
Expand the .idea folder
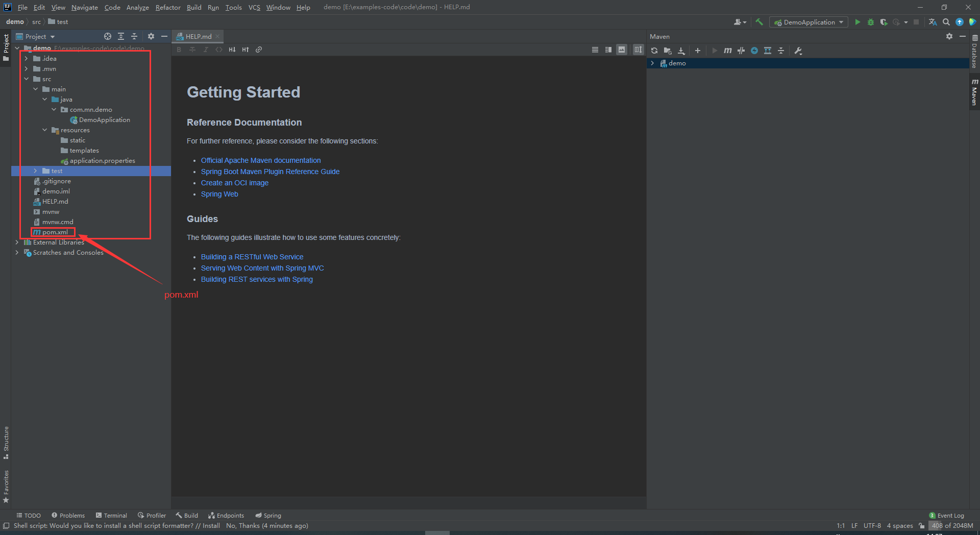26,59
